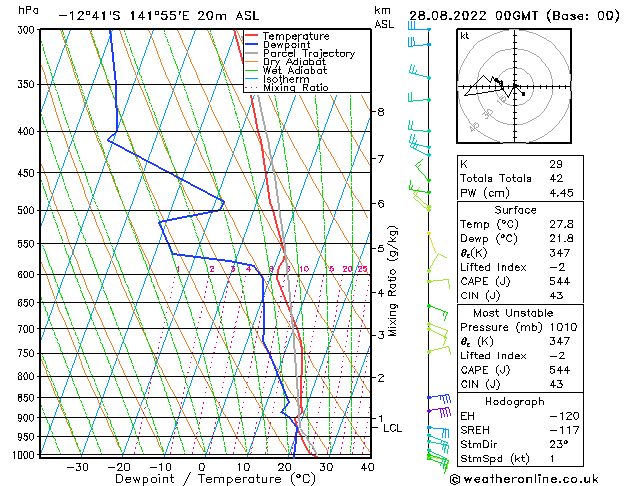Click the 400 hPa pressure axis label
Viewport: 629px width, 486px height.
[x=28, y=132]
